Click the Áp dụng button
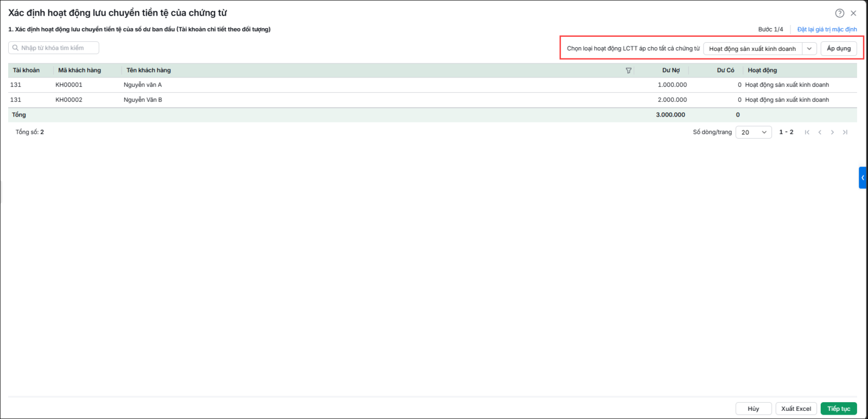Image resolution: width=868 pixels, height=419 pixels. [839, 48]
